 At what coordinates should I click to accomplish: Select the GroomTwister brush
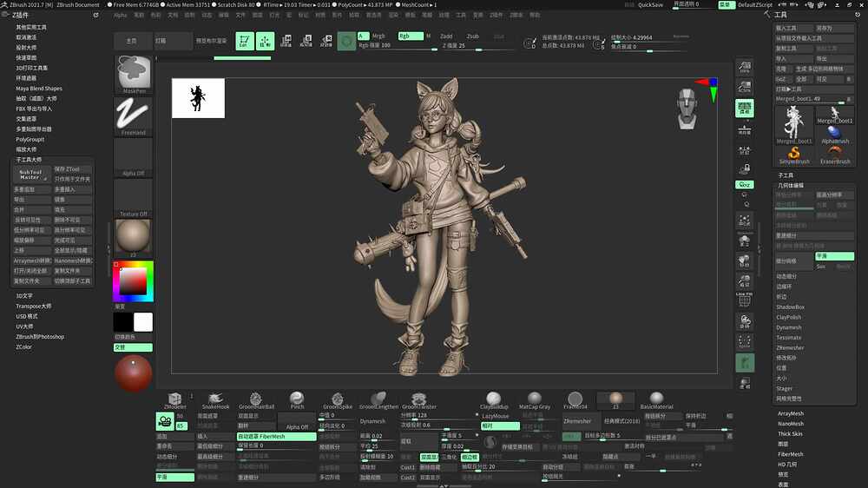(419, 400)
